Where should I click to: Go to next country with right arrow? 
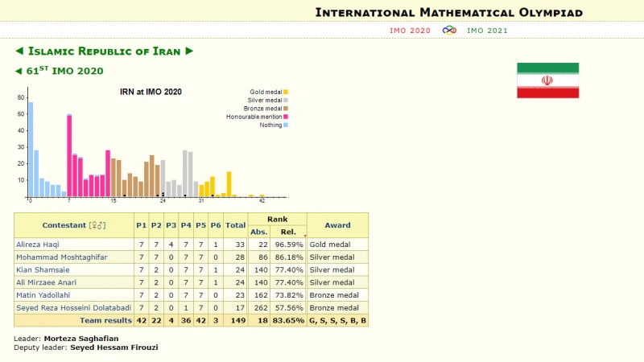189,51
